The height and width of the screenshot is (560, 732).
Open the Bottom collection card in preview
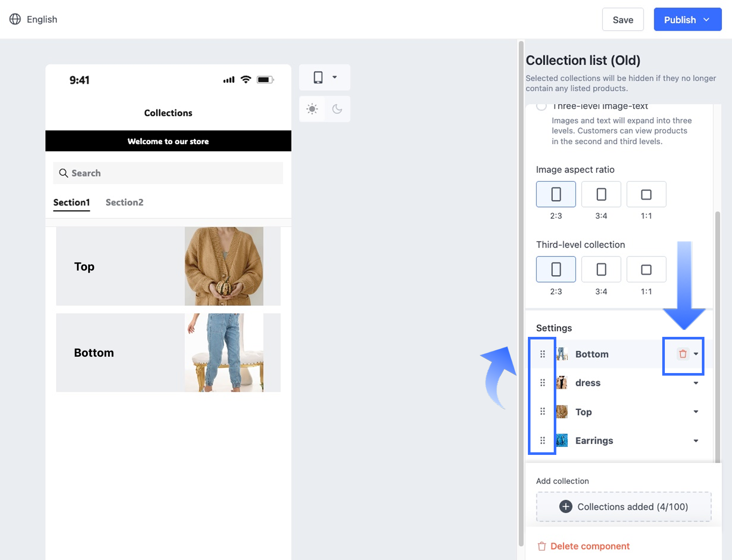(x=168, y=352)
